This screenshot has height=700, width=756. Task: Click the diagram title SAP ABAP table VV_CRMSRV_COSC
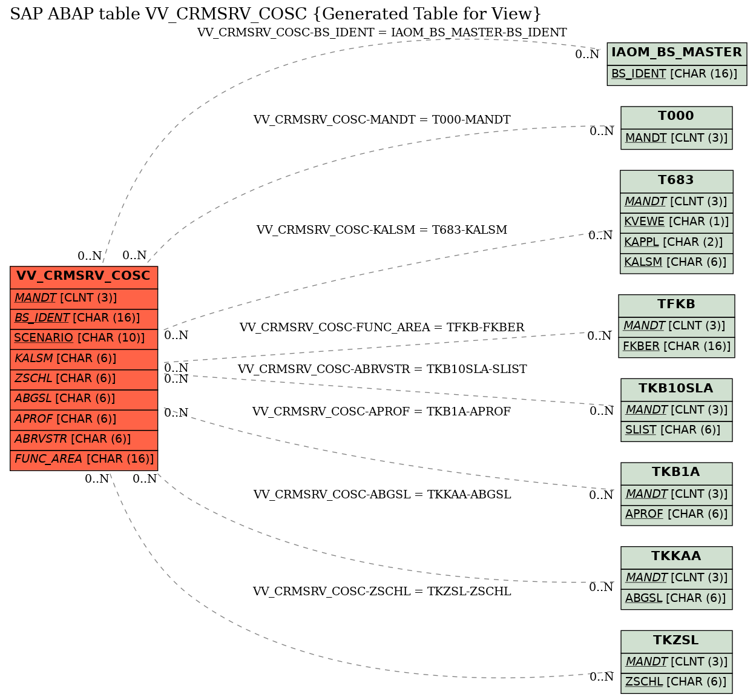276,13
